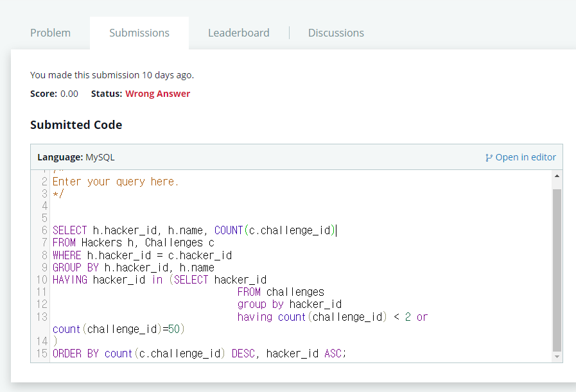The height and width of the screenshot is (392, 576).
Task: Click the WHERE h.hacker_id = c.hacker_id line
Action: coord(142,255)
